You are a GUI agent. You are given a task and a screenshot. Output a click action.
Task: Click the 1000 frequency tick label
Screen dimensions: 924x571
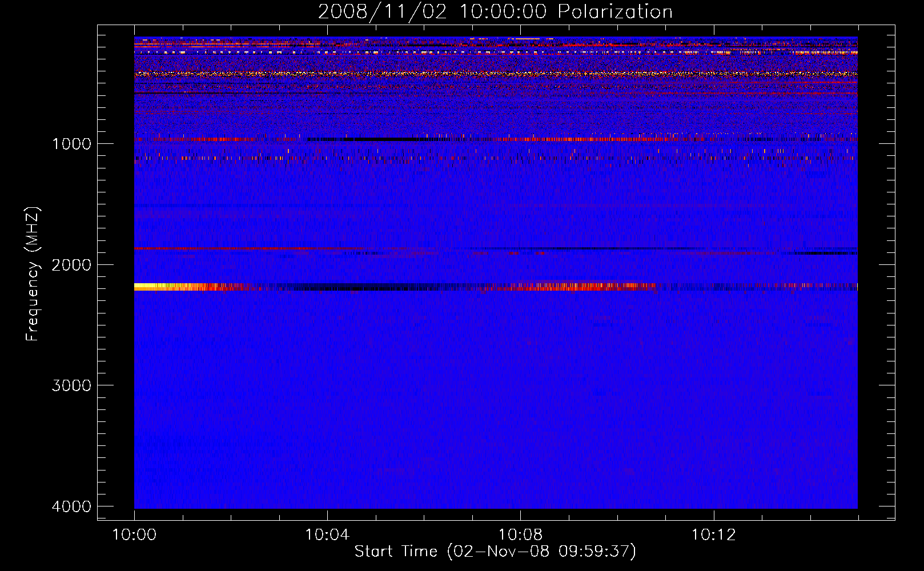(x=71, y=144)
